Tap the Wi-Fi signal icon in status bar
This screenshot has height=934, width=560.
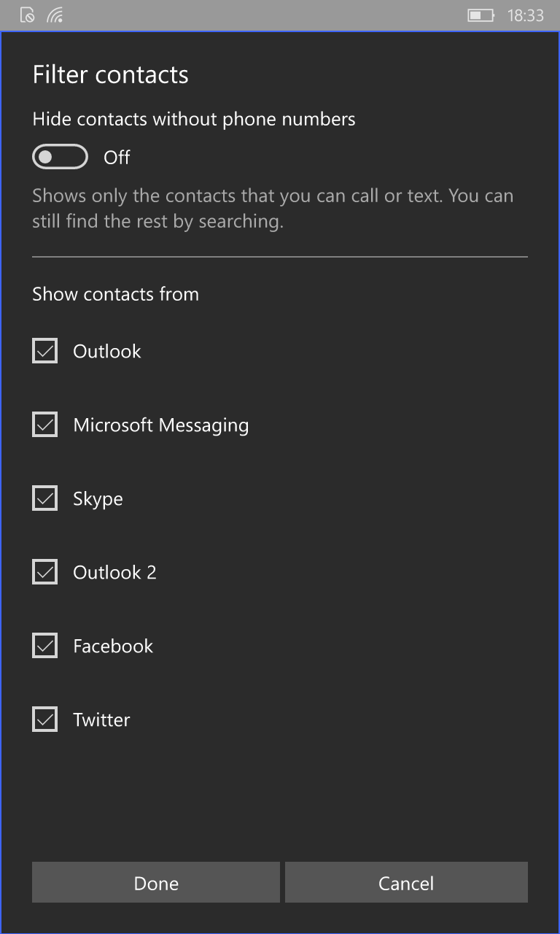pos(55,15)
